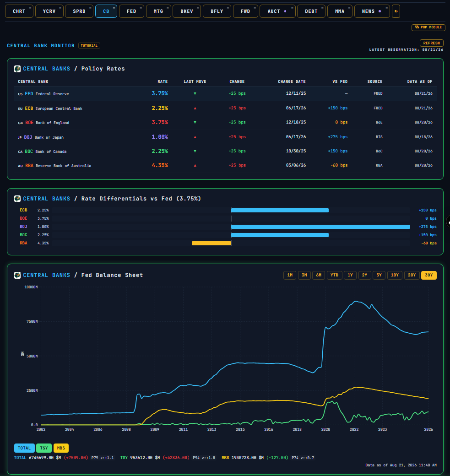Image resolution: width=450 pixels, height=476 pixels.
Task: Go to the DEBT tab
Action: tap(311, 11)
